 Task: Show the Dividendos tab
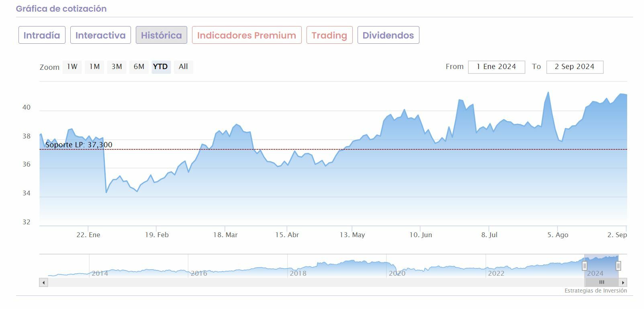pos(388,35)
